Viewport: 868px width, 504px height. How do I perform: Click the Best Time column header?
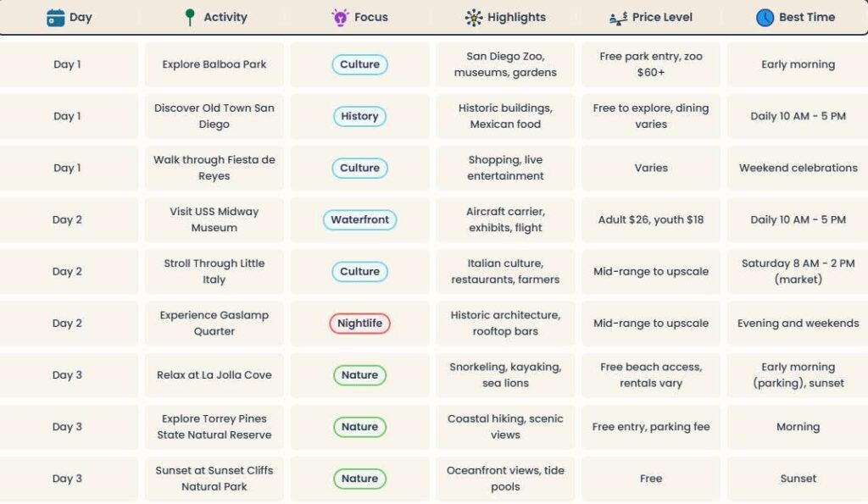(807, 18)
